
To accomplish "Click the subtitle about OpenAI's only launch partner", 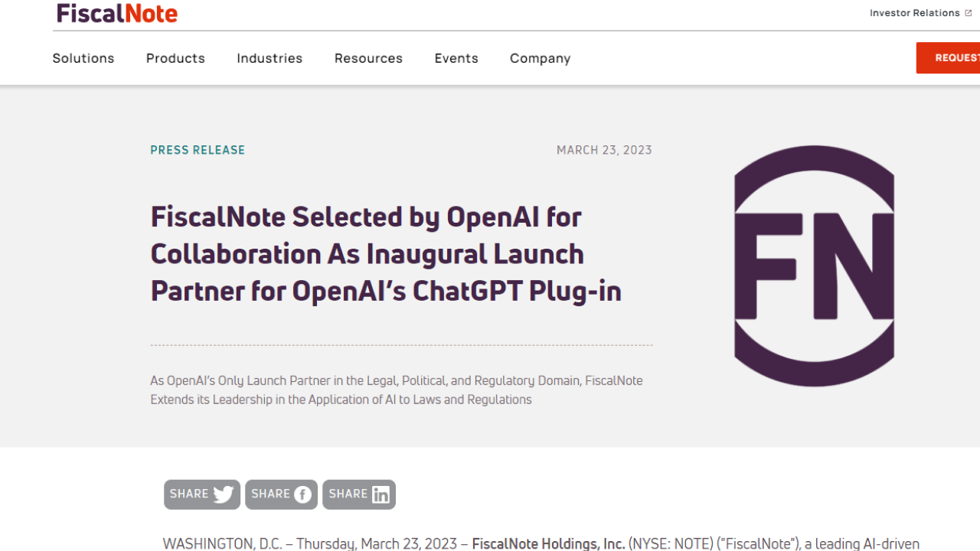I will point(397,390).
